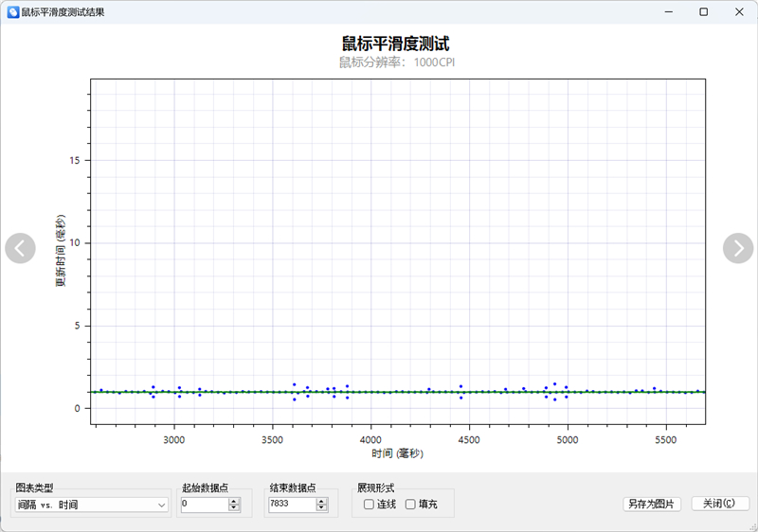Viewport: 758px width, 532px height.
Task: Go to next image with right arrow
Action: (x=737, y=248)
